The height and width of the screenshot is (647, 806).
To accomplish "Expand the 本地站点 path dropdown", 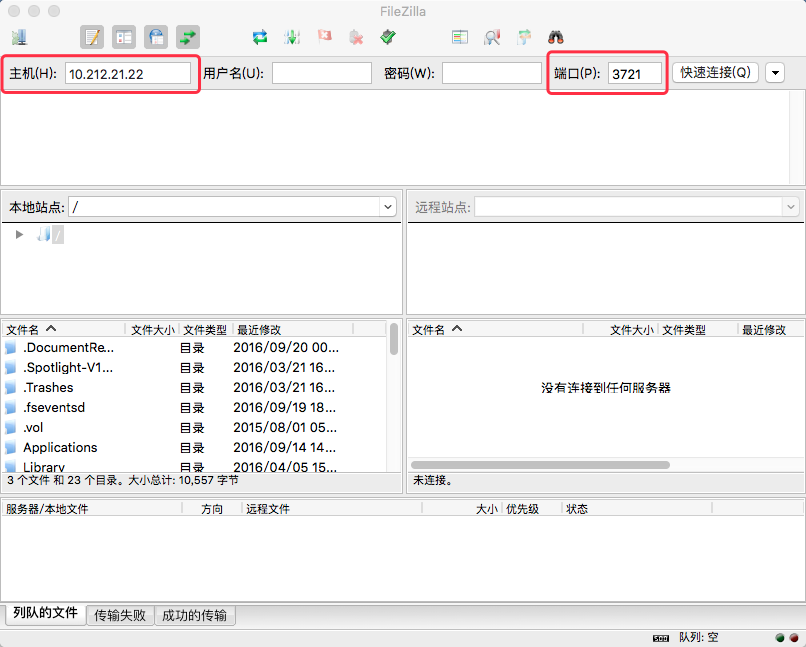I will [388, 207].
